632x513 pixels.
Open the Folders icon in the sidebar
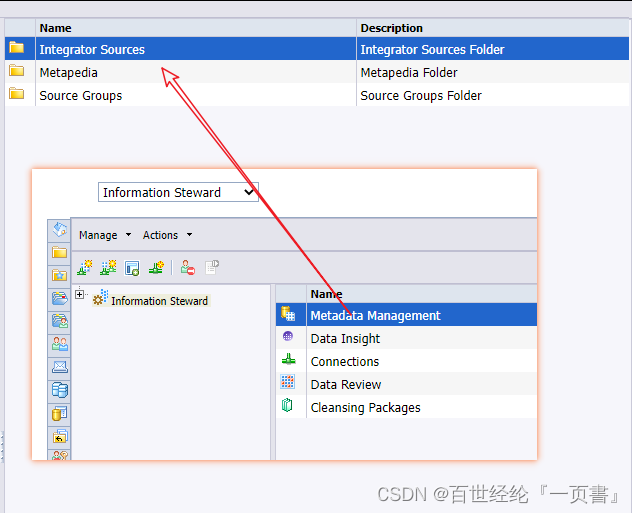60,253
